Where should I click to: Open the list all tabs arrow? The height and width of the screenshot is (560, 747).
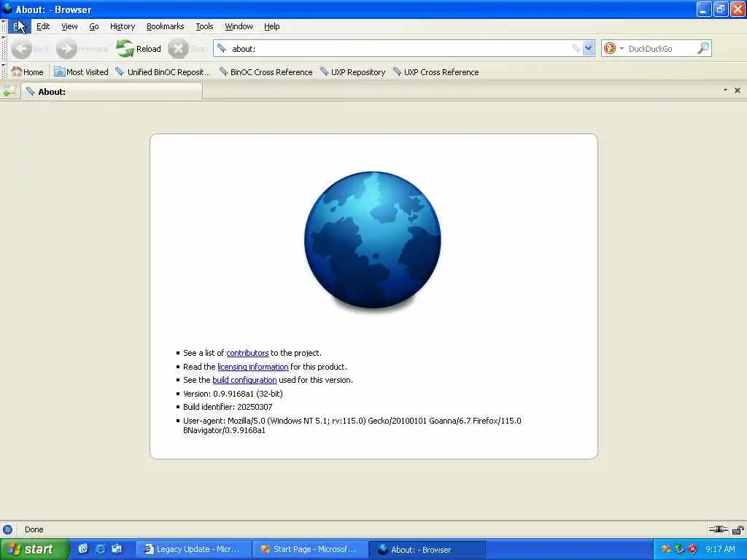point(726,90)
